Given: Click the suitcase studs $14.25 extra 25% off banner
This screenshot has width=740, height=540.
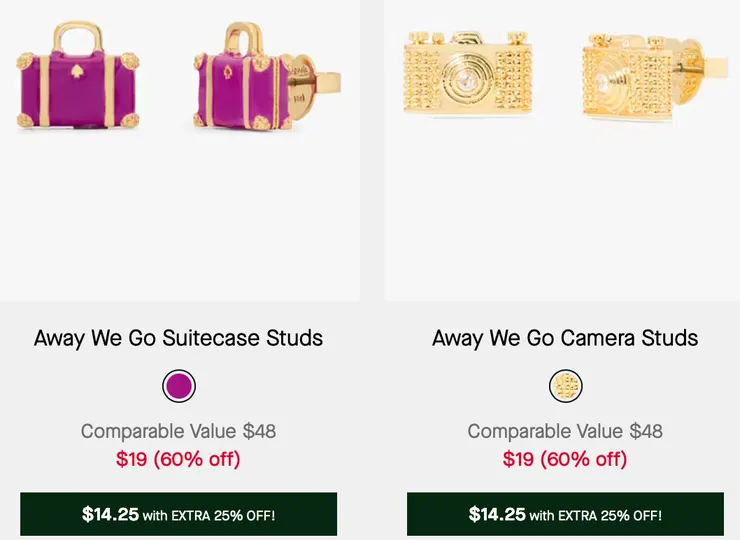Looking at the screenshot, I should pyautogui.click(x=179, y=515).
